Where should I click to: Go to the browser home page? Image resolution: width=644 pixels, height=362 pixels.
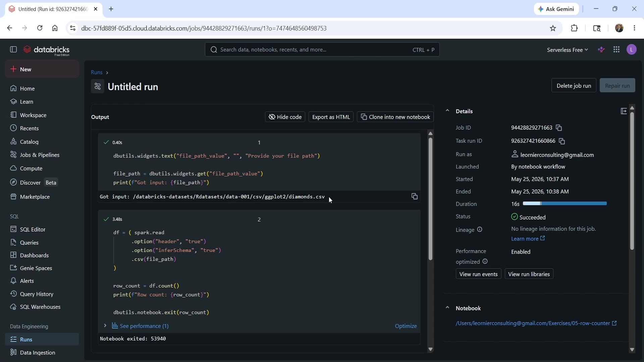(x=55, y=28)
